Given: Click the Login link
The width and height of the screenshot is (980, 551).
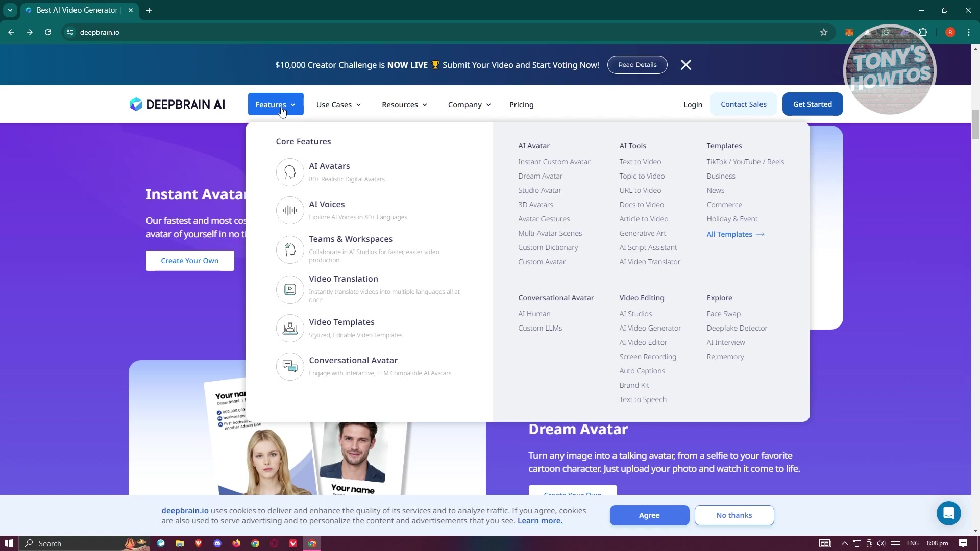Looking at the screenshot, I should [693, 105].
